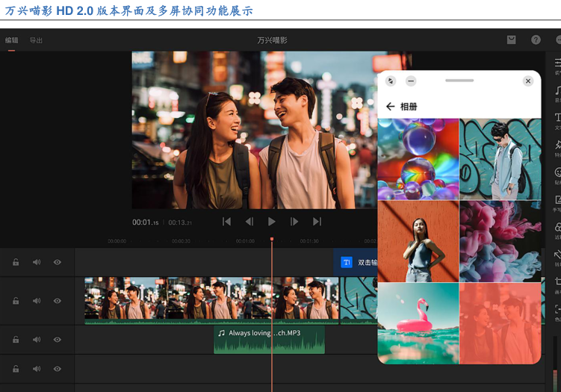Go back from the 相册 album panel
This screenshot has height=392, width=561.
click(x=390, y=107)
